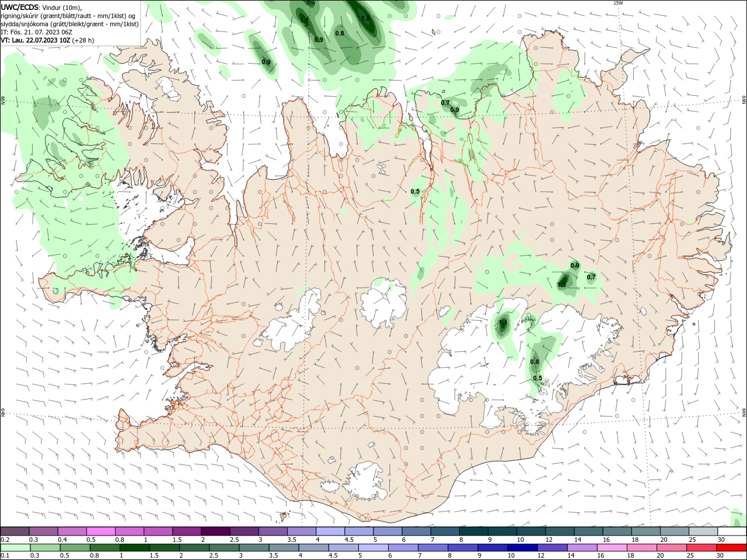Click the 'VT: Lau. 22.07.2023 10Z' valid time

point(36,40)
